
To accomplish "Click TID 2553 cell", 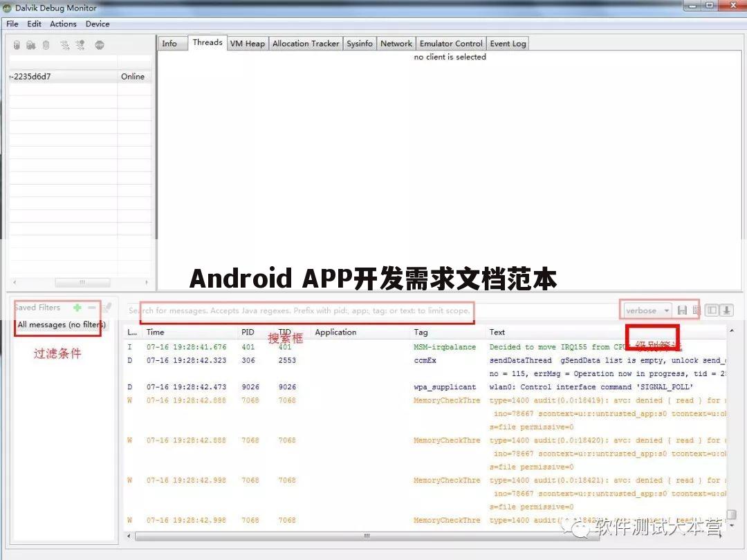I will click(287, 360).
